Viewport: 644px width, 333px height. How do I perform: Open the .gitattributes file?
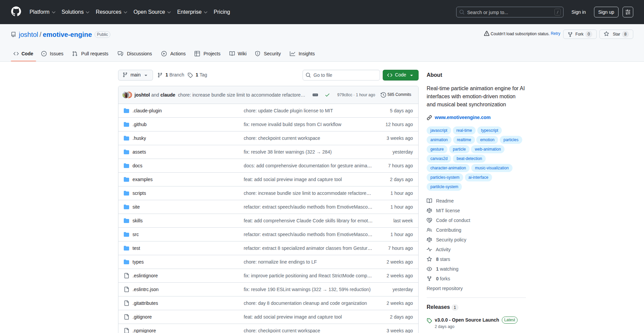pyautogui.click(x=145, y=303)
